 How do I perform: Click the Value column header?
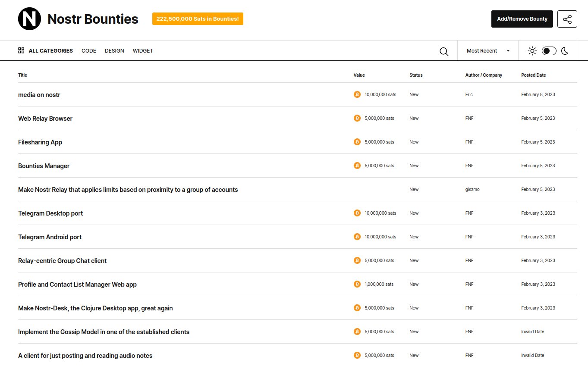pyautogui.click(x=359, y=75)
